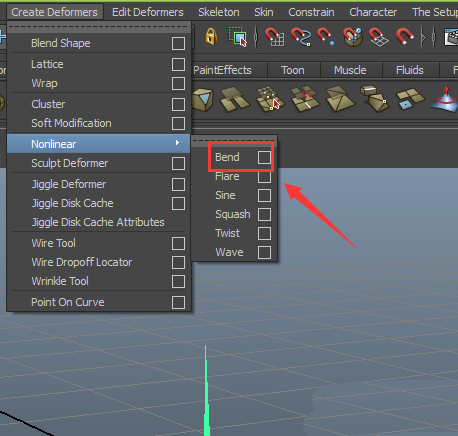The image size is (458, 436).
Task: Select Wire Tool menu item
Action: [53, 243]
